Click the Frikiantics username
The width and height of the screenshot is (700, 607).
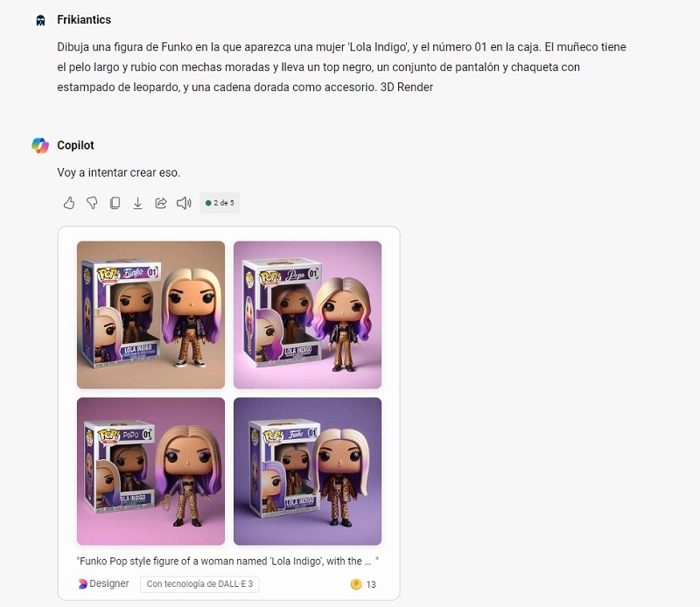pos(84,19)
